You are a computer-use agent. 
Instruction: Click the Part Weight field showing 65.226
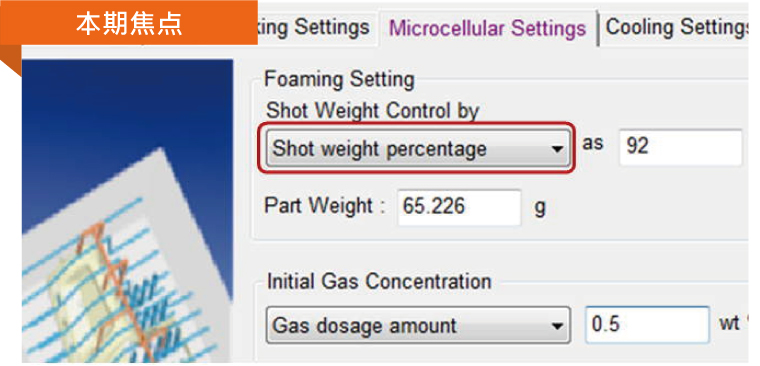(x=459, y=207)
